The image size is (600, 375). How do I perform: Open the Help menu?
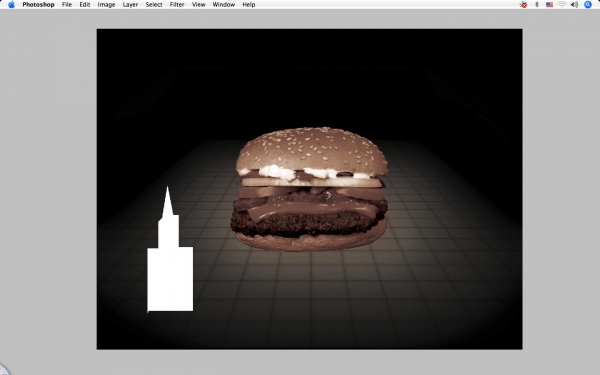tap(249, 5)
